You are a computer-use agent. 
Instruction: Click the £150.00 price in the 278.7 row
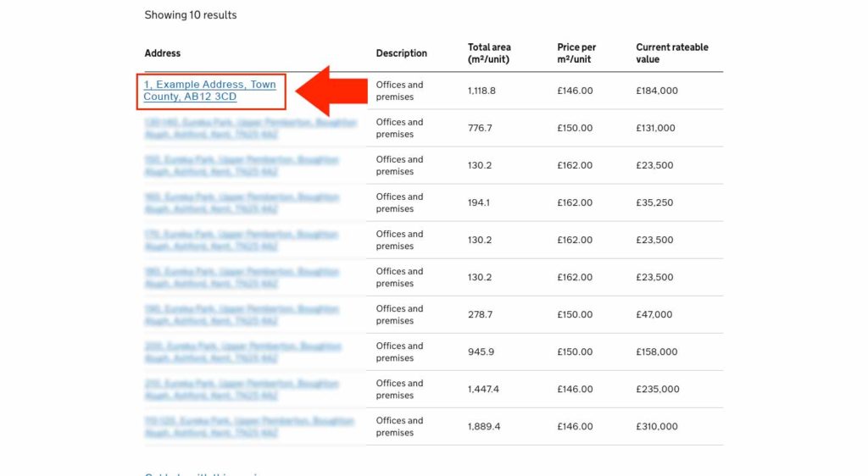tap(575, 314)
